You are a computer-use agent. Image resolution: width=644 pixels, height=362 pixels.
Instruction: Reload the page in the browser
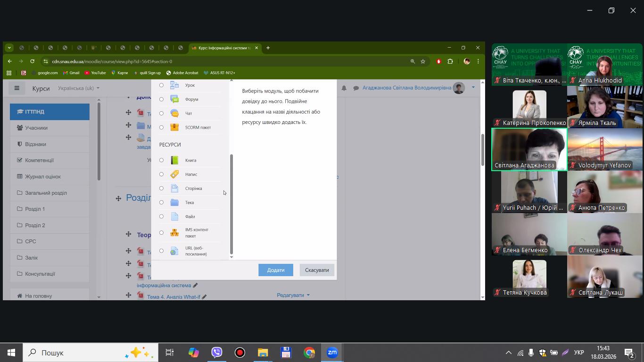point(32,61)
